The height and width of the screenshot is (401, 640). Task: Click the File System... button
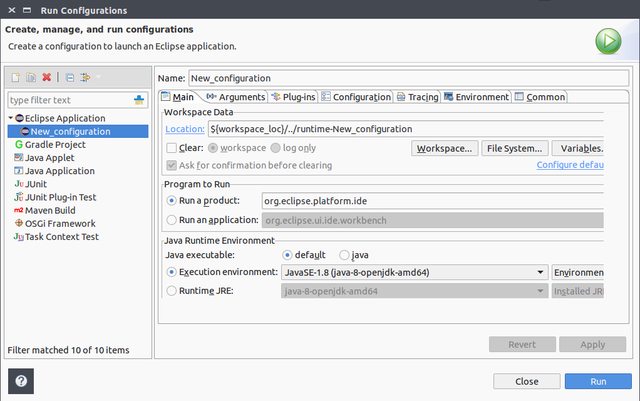[515, 148]
